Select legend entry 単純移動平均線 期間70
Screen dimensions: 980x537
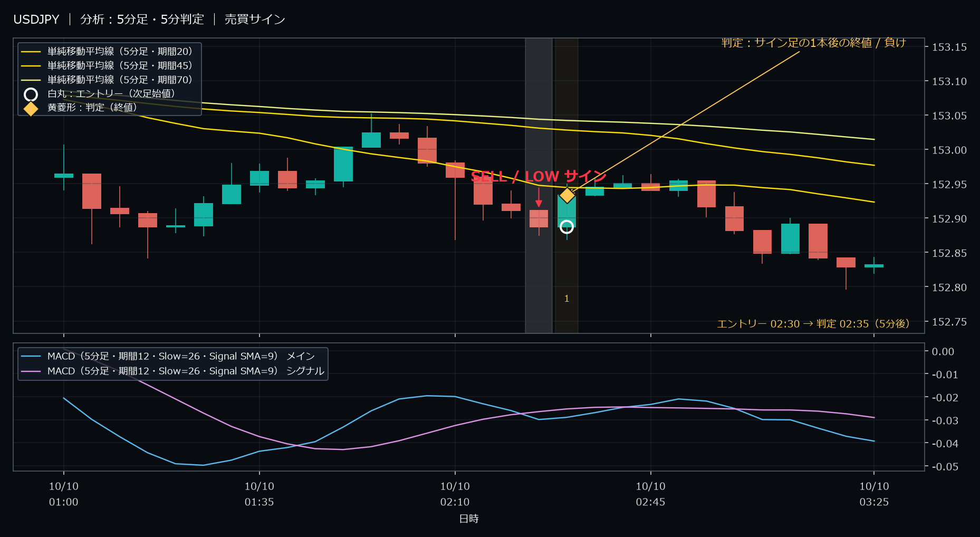(107, 80)
